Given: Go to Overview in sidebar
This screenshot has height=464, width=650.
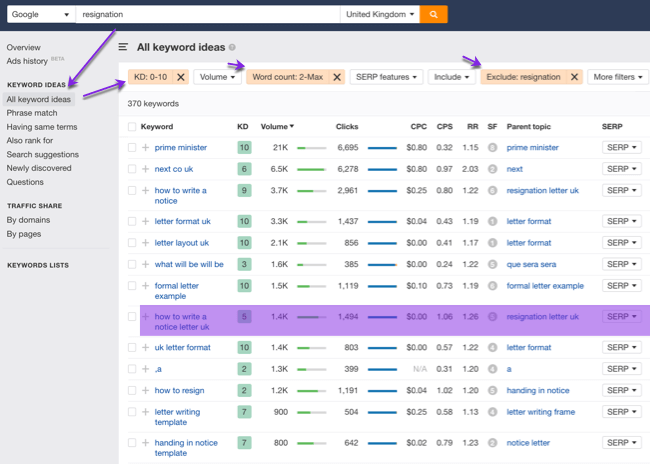Looking at the screenshot, I should [24, 47].
